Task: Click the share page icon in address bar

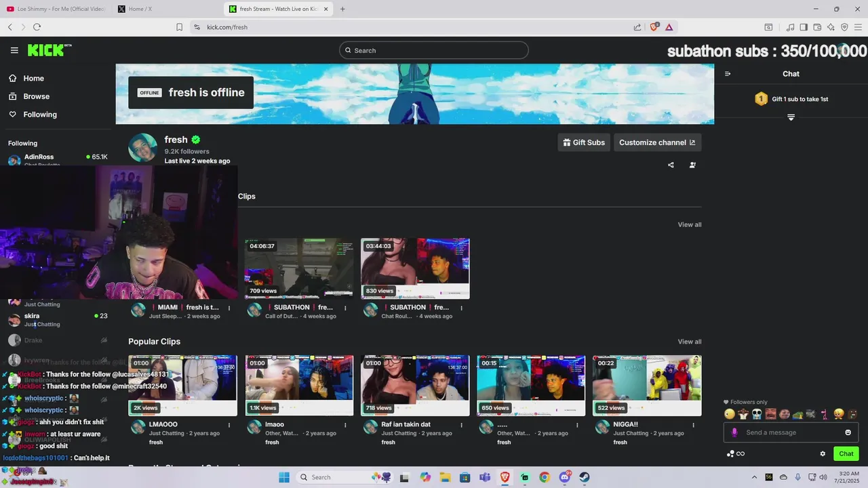Action: click(x=637, y=27)
